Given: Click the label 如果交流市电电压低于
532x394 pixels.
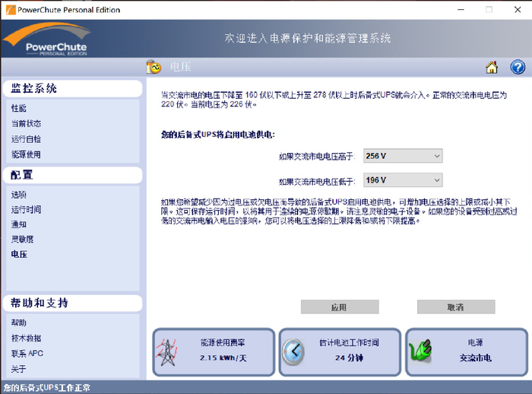Looking at the screenshot, I should tap(317, 182).
